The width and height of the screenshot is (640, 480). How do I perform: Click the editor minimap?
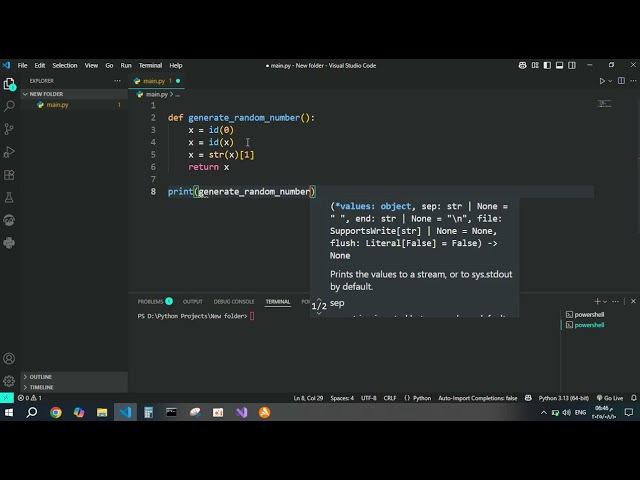click(x=604, y=104)
